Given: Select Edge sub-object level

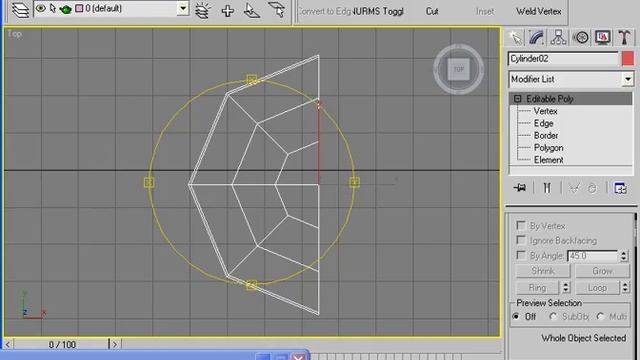Looking at the screenshot, I should click(x=543, y=123).
